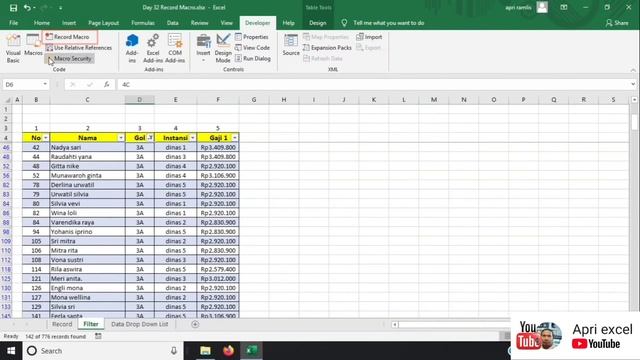Click the formula bar
The height and width of the screenshot is (360, 640).
(x=373, y=84)
